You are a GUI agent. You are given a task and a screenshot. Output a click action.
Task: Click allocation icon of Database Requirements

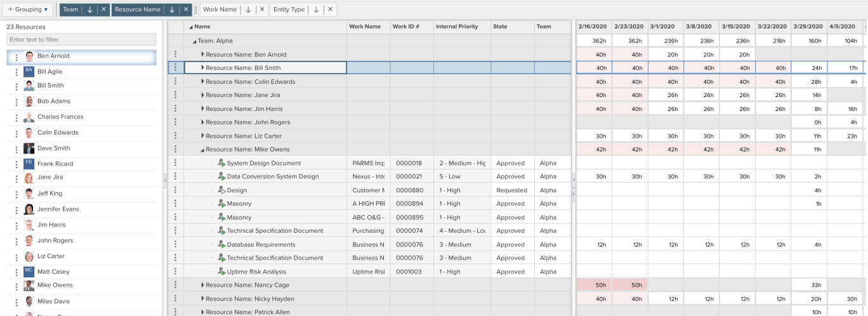pyautogui.click(x=221, y=244)
